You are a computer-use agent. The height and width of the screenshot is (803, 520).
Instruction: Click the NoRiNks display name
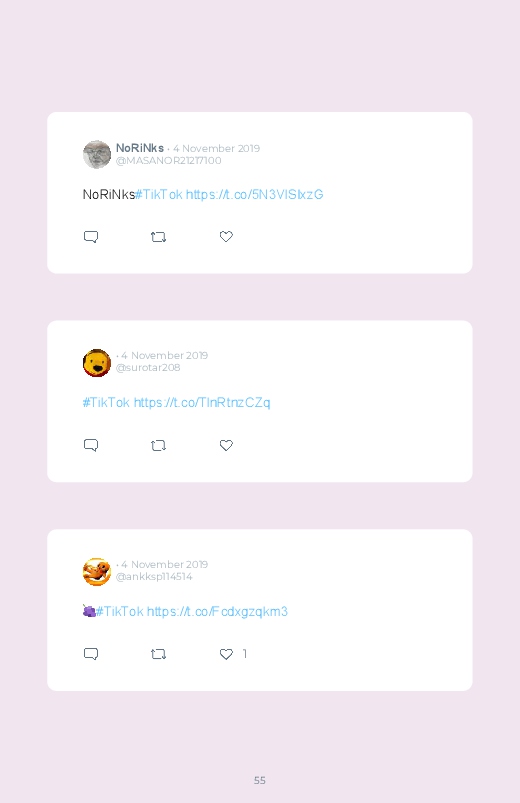coord(139,148)
